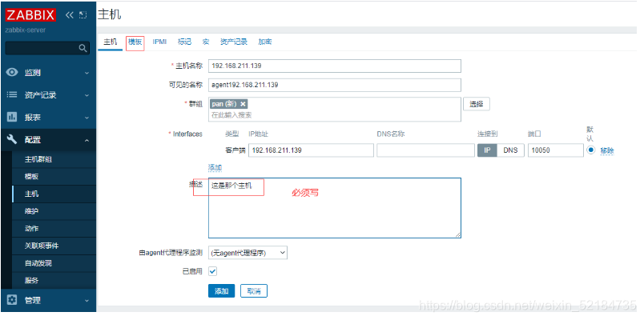
Task: Expand the 资产记录 menu section
Action: click(x=87, y=95)
